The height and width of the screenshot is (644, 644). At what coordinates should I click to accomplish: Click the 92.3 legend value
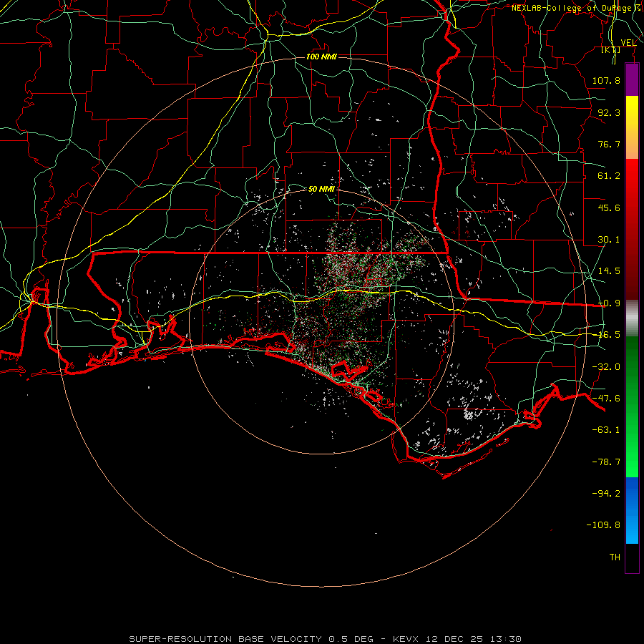click(x=609, y=112)
